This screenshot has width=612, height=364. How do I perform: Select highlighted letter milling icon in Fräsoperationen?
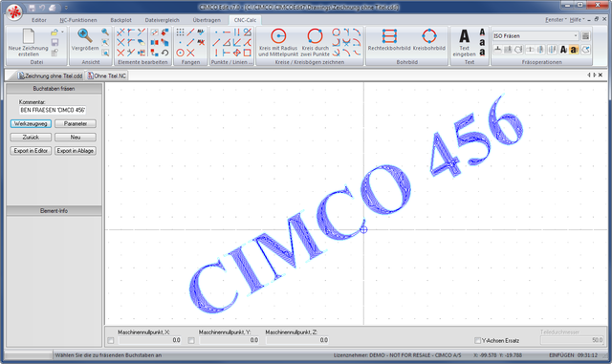coord(574,50)
